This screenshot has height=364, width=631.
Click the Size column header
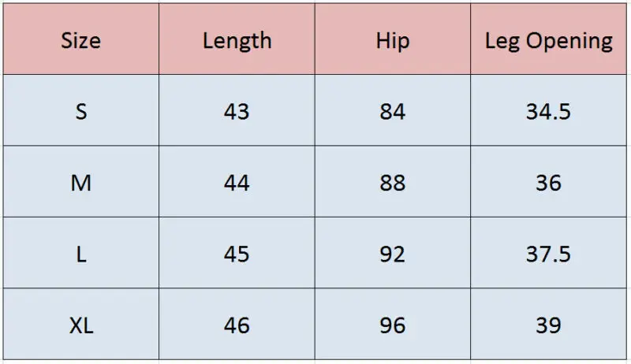(80, 41)
